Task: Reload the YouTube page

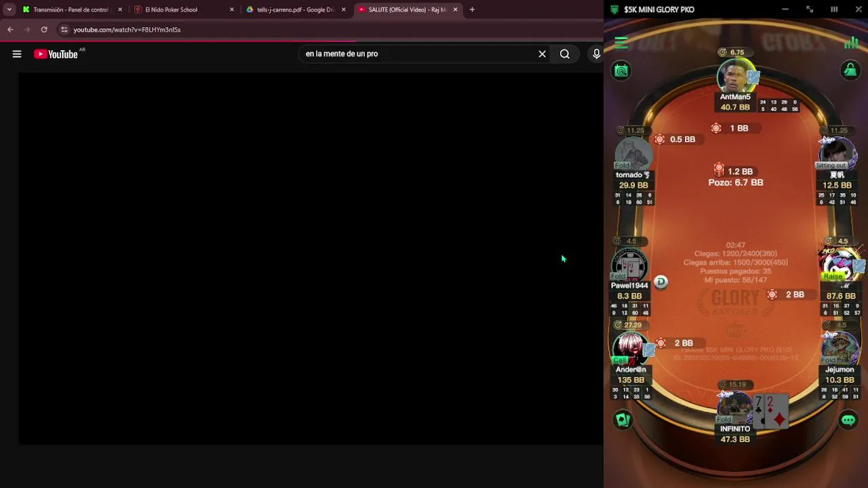Action: (44, 30)
